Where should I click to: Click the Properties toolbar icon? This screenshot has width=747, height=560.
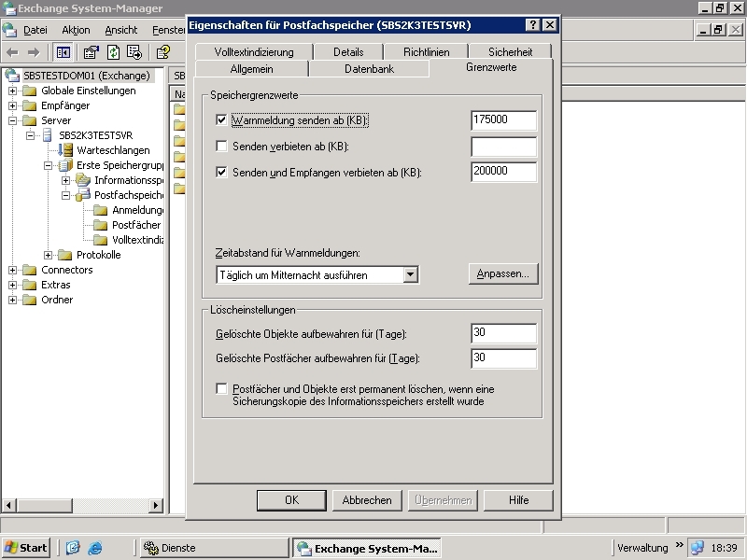pyautogui.click(x=91, y=52)
